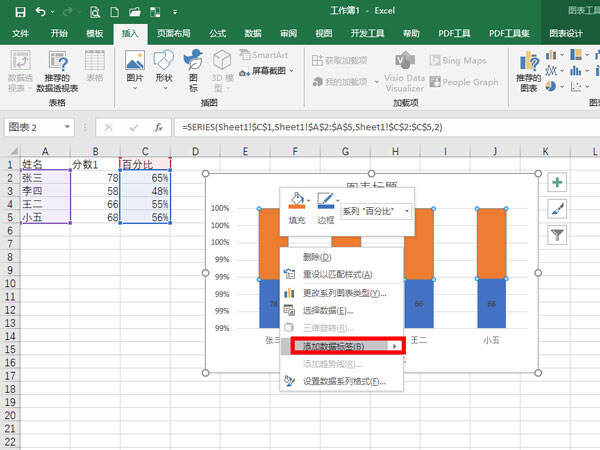The image size is (600, 450).
Task: Choose 更改系列图表类型(Y) from context menu
Action: pyautogui.click(x=341, y=293)
